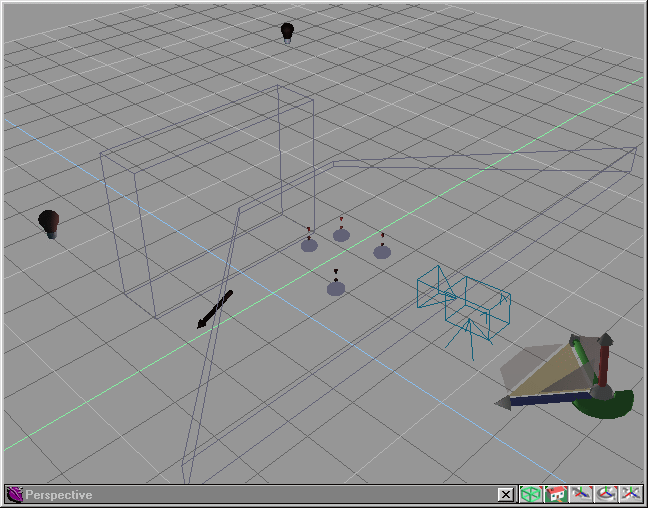Select the Eye Zoom navigation tool
Viewport: 648px width, 508px height.
tap(631, 494)
